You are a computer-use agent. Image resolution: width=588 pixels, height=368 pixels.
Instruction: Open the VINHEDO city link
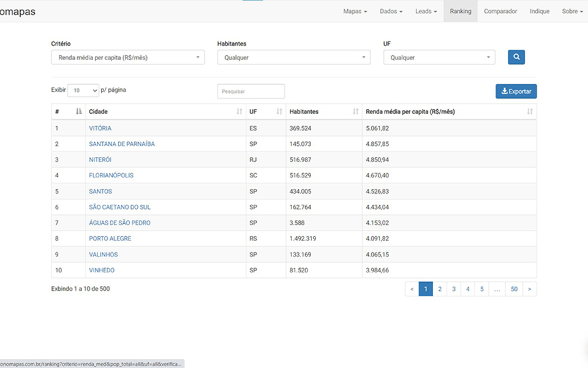click(102, 270)
